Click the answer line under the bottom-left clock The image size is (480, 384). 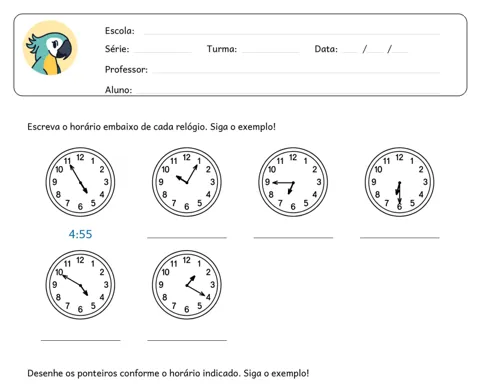[81, 340]
